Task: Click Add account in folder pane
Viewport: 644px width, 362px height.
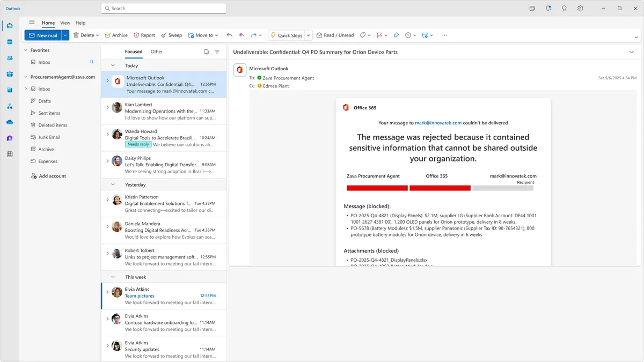Action: point(48,176)
